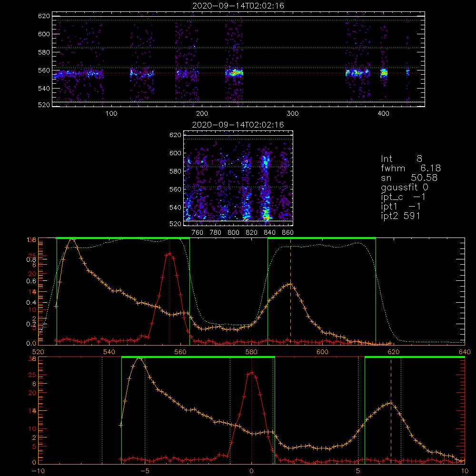Viewport: 476px width, 476px height.
Task: Click the x-axis label 840 of the small spectrogram
Action: 269,233
